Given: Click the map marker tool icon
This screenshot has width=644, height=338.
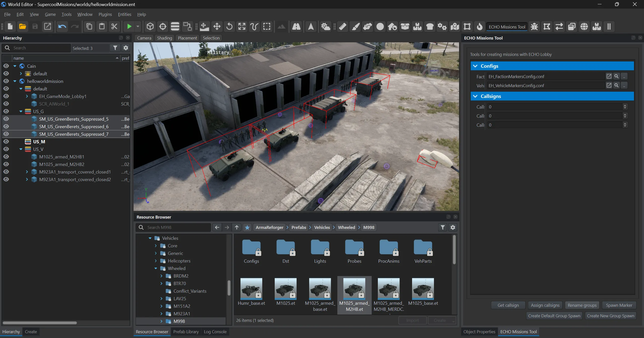Looking at the screenshot, I should [x=455, y=26].
